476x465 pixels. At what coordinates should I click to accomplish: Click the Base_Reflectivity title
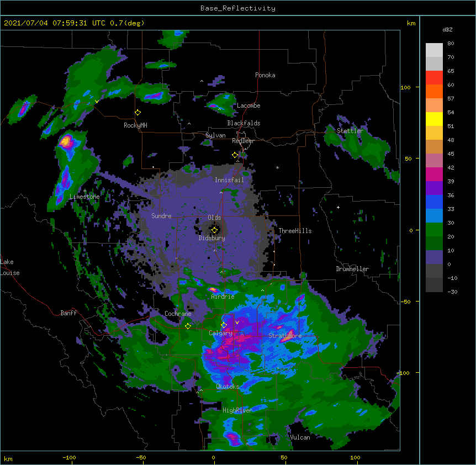click(x=238, y=8)
